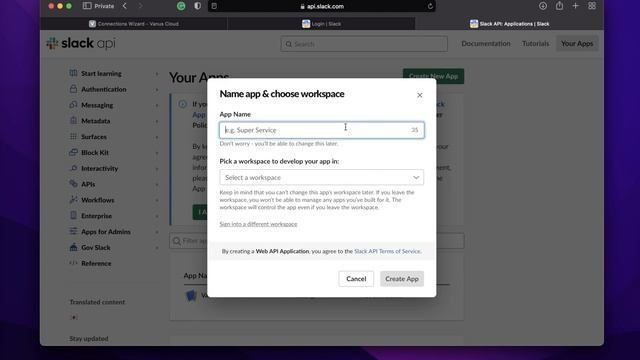Click the Gov Slack icon
This screenshot has height=360, width=640.
coord(73,247)
